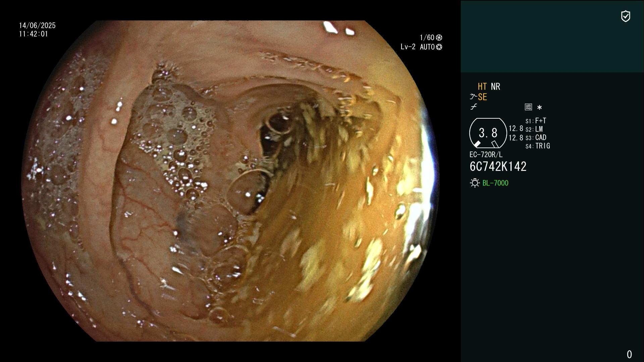Click the asterisk indicator icon

pyautogui.click(x=539, y=108)
